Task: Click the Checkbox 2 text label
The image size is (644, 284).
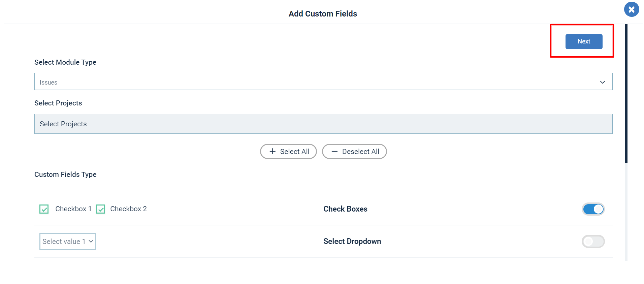Action: [x=128, y=209]
